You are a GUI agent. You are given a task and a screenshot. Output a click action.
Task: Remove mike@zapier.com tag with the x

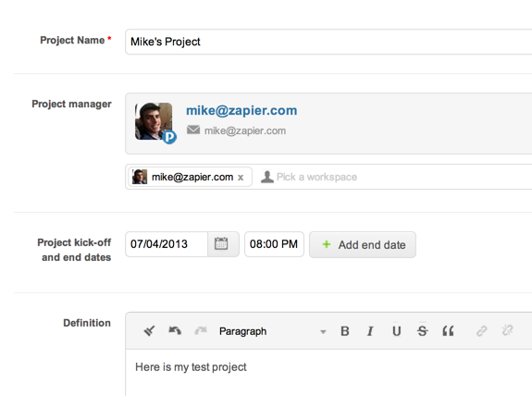(241, 177)
